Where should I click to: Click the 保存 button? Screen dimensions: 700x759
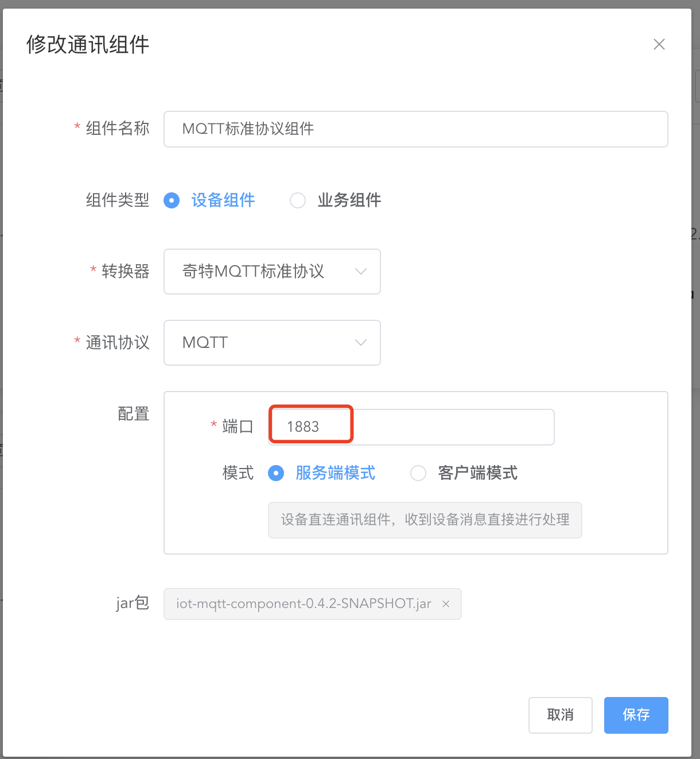coord(636,715)
